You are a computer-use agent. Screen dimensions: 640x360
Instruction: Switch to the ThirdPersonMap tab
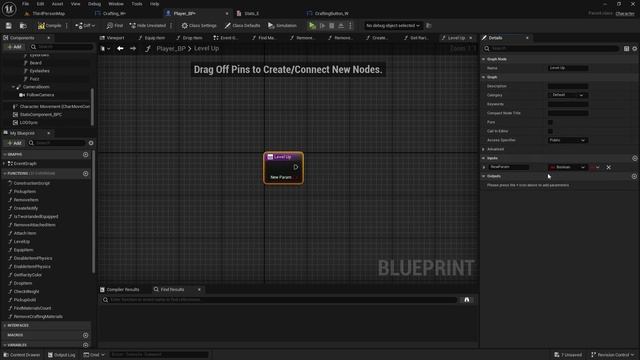[x=49, y=13]
